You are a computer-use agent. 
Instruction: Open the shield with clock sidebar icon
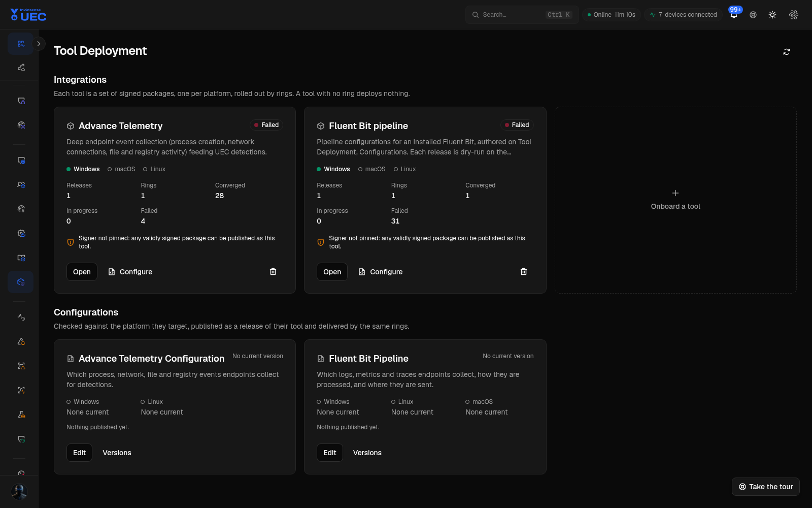21,439
